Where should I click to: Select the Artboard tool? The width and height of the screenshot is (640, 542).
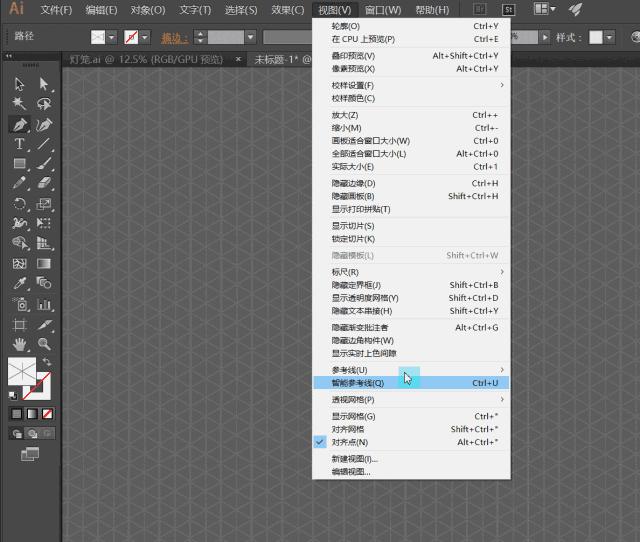pos(19,325)
